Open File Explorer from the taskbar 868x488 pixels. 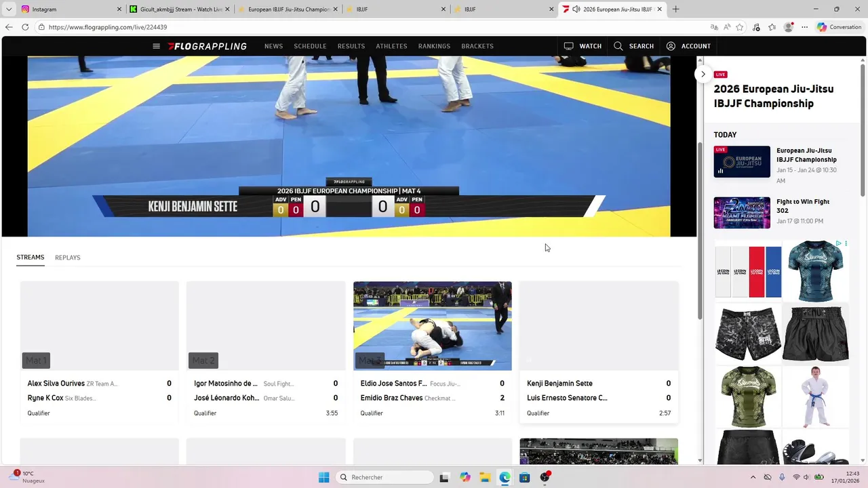[485, 477]
